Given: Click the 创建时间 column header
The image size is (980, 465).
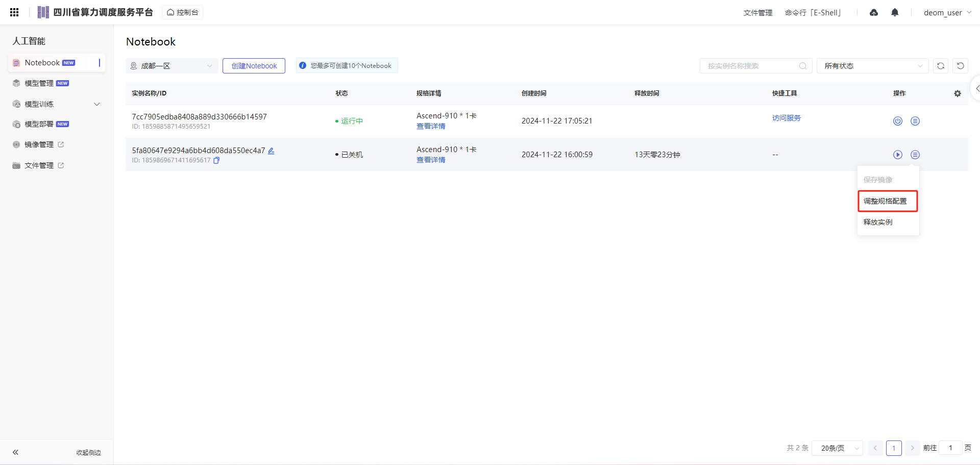Looking at the screenshot, I should 534,93.
